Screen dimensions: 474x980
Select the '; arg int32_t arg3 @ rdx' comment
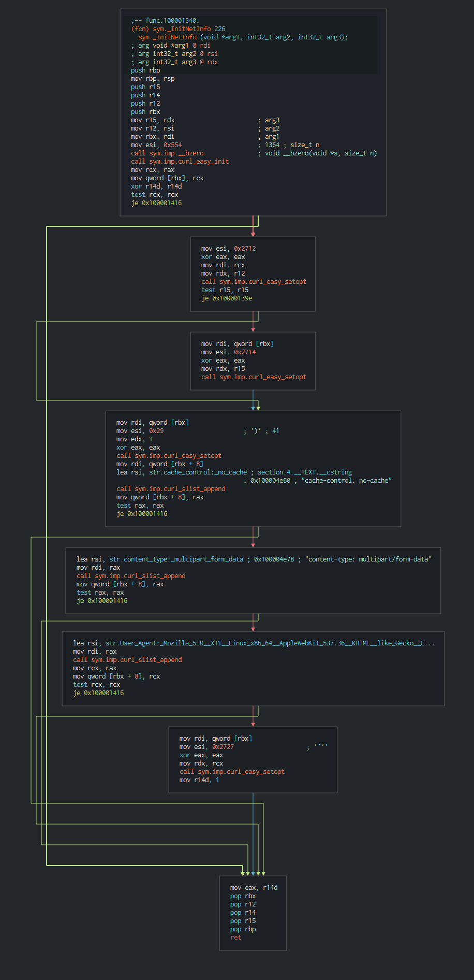(x=174, y=62)
